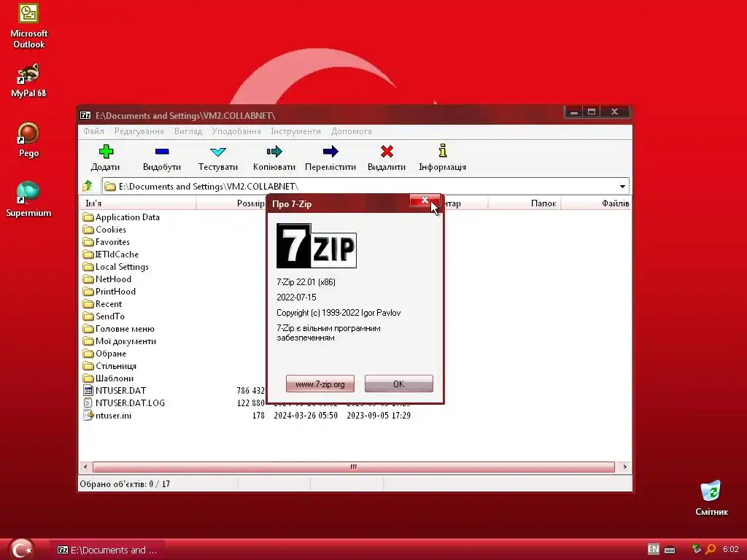747x560 pixels.
Task: Click the 7-Zip taskbar button
Action: tap(107, 550)
